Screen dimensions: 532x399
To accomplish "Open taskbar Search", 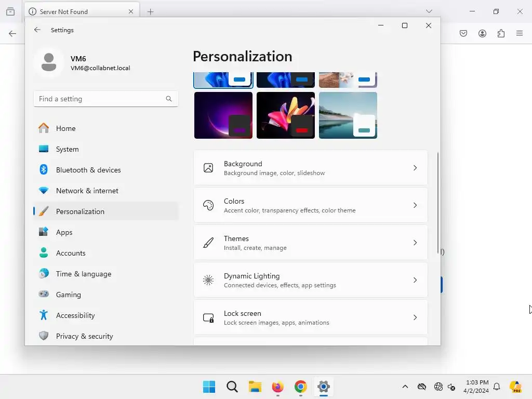I will [x=232, y=387].
